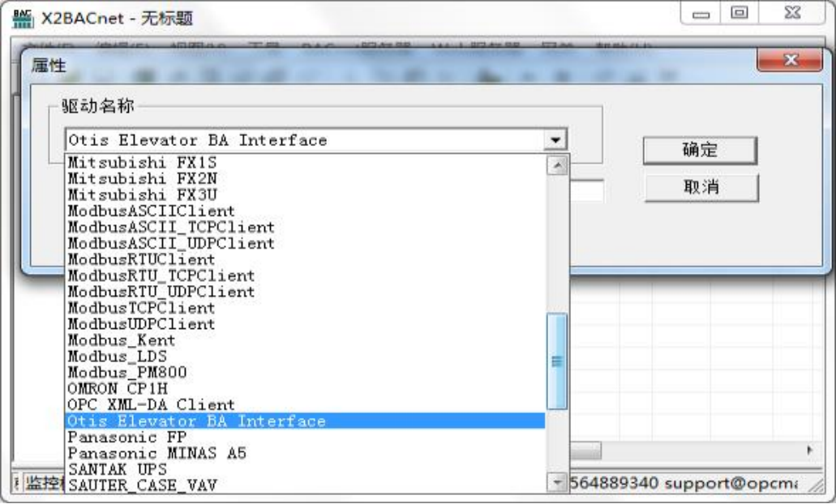Screen dimensions: 836x504
Task: Select ModbusTCPClient driver
Action: 305,308
